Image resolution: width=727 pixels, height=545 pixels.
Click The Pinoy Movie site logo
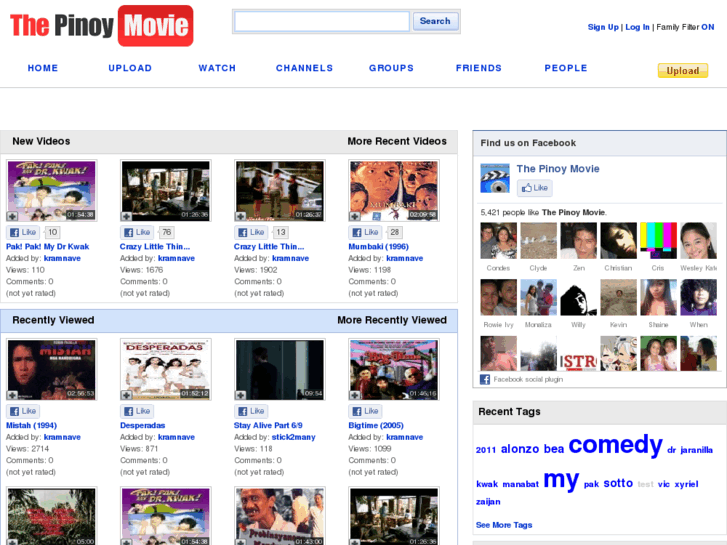(102, 26)
